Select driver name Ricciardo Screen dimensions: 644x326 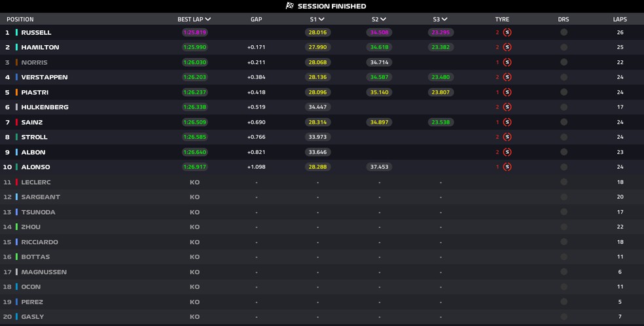point(39,242)
